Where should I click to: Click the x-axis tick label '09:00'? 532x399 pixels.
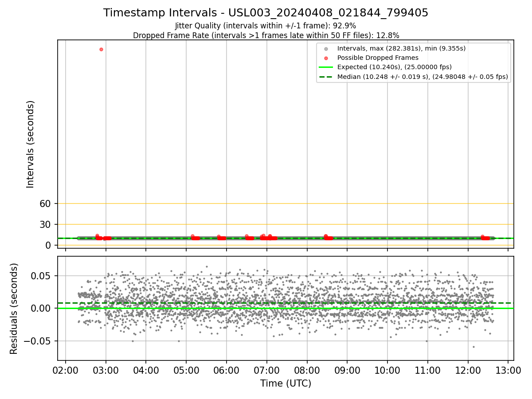[x=347, y=370]
